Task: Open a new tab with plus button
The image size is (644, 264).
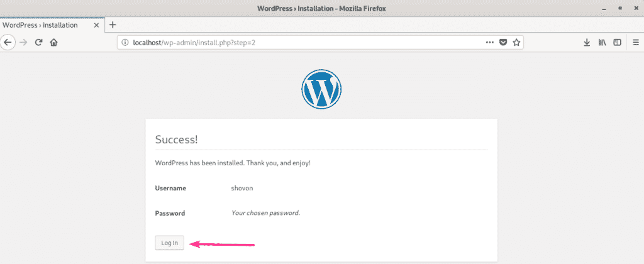Action: [113, 25]
